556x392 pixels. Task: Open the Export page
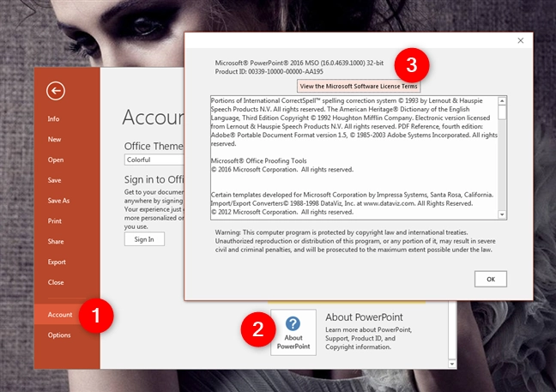tap(57, 262)
